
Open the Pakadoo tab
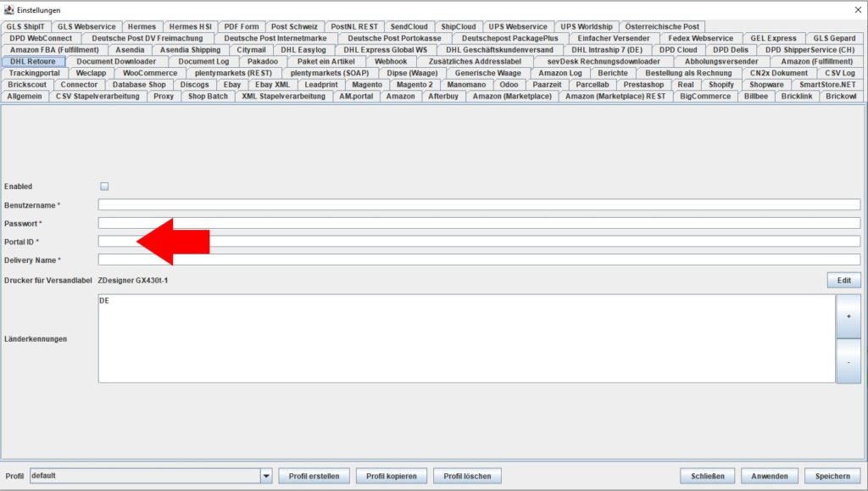pos(263,61)
